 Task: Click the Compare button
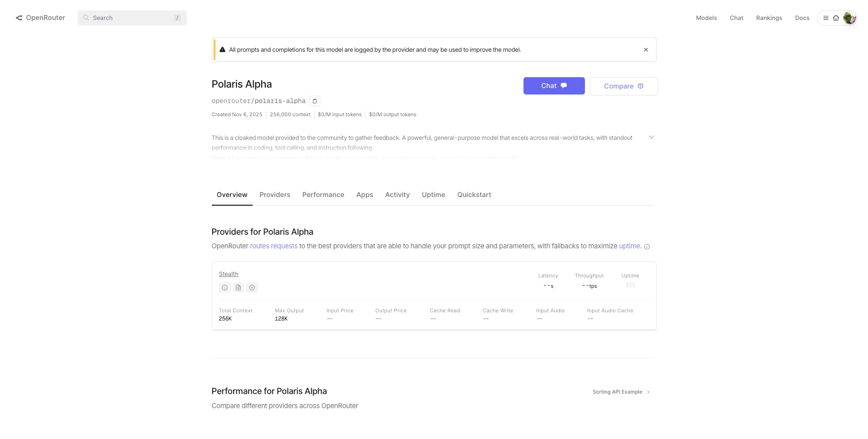624,86
